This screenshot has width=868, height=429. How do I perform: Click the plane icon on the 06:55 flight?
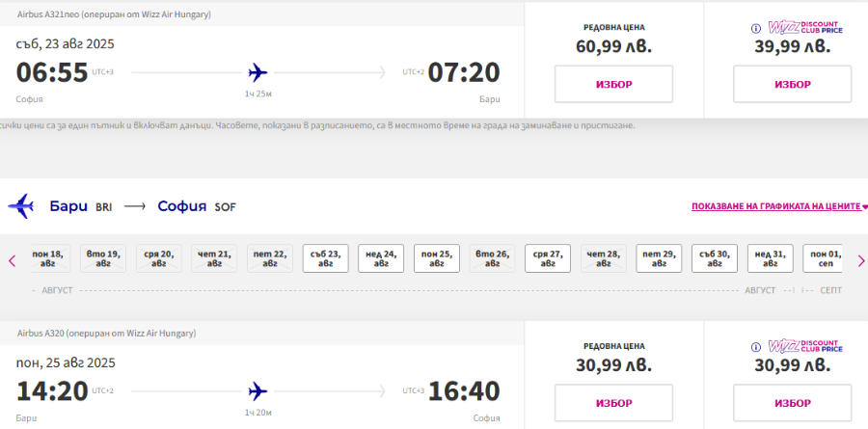tap(258, 72)
